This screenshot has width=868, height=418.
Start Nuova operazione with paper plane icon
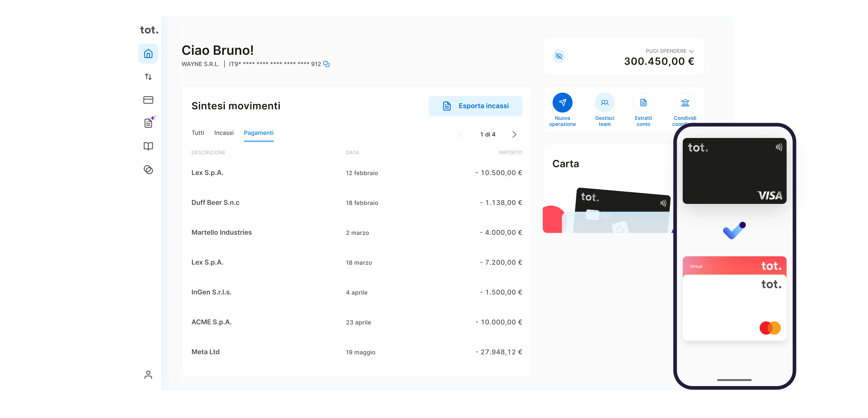click(562, 103)
